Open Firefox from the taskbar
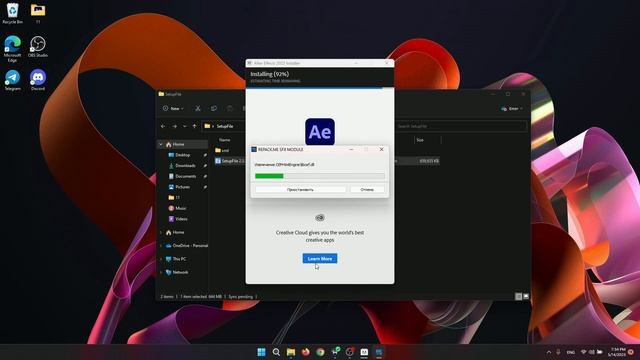The height and width of the screenshot is (360, 640). (306, 352)
